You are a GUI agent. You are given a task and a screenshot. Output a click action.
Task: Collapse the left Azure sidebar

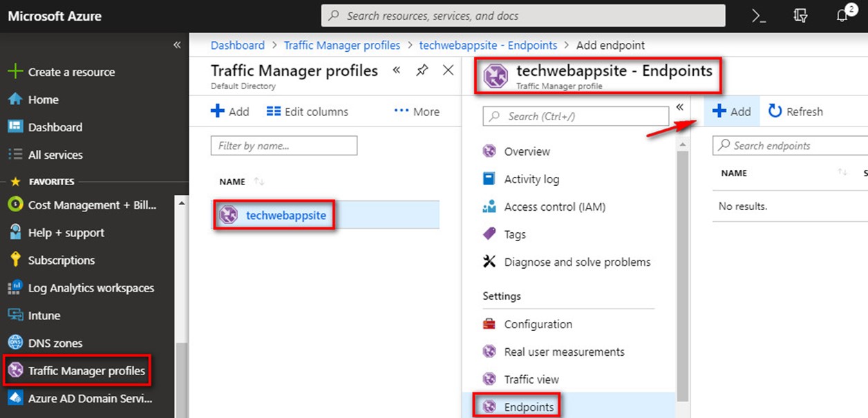(x=177, y=45)
